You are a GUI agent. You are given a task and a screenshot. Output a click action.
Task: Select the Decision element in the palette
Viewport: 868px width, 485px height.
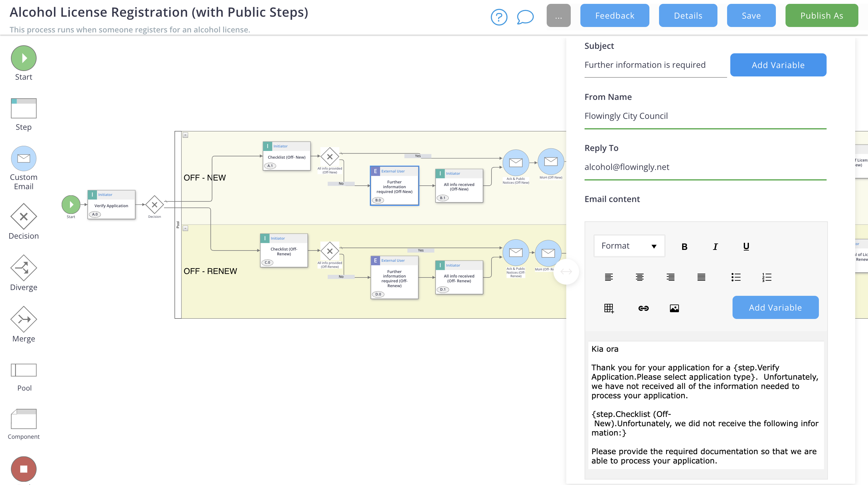[23, 216]
